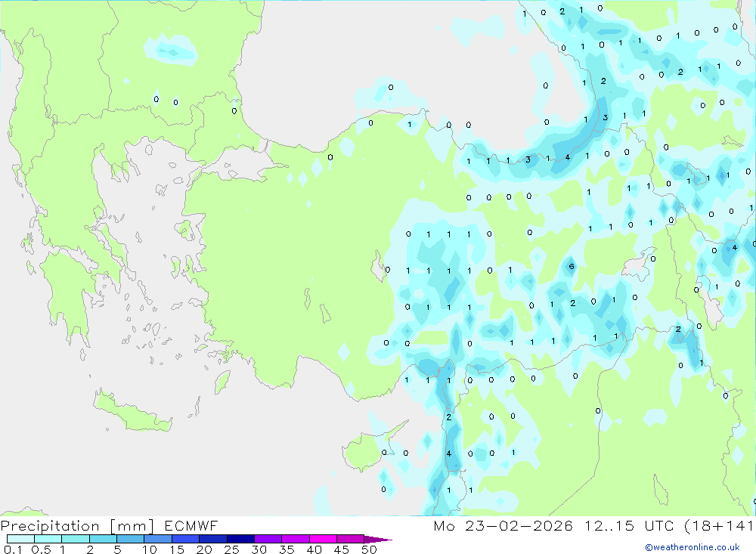Click the '35' legend label
Viewport: 756px width, 554px height.
point(287,549)
